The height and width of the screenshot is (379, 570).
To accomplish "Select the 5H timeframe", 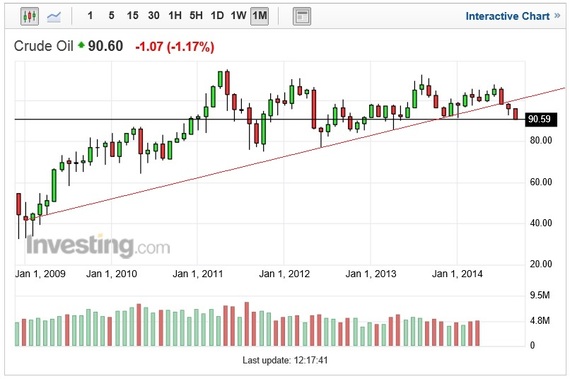I will click(x=196, y=16).
